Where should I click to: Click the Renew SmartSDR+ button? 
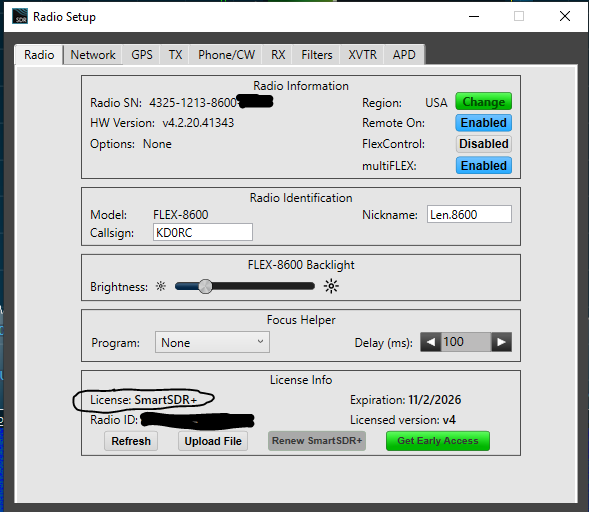[317, 441]
